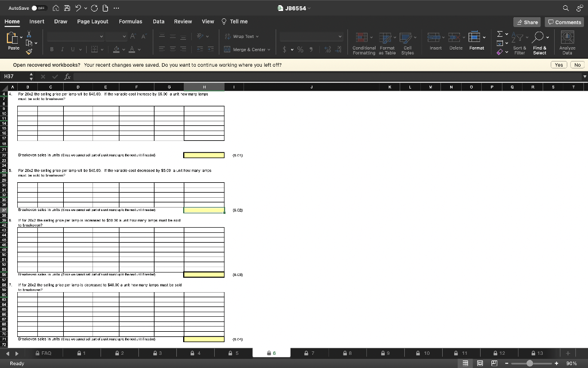
Task: Click the Format Painter icon
Action: pyautogui.click(x=29, y=52)
